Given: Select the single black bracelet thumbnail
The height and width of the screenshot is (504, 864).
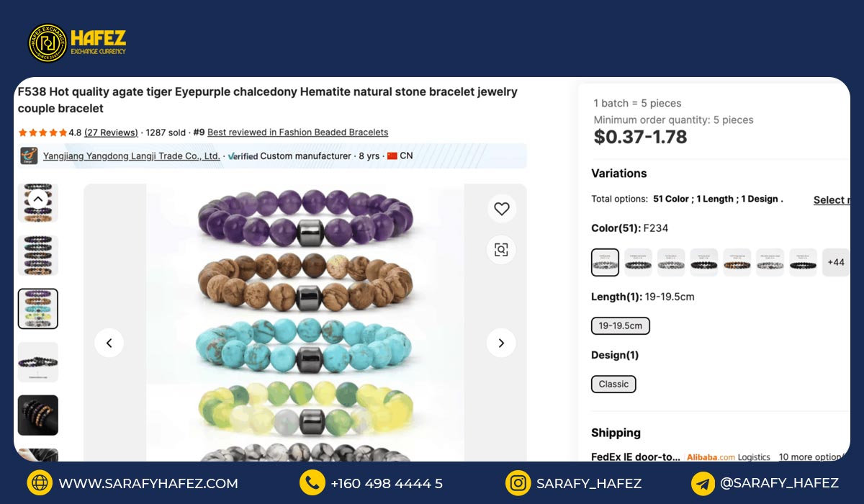Looking at the screenshot, I should tap(38, 361).
